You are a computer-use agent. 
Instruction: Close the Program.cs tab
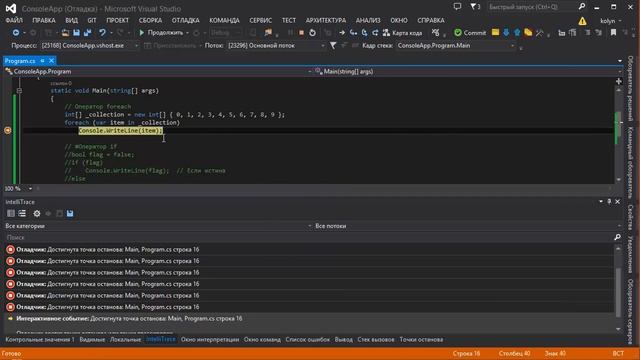click(x=51, y=61)
